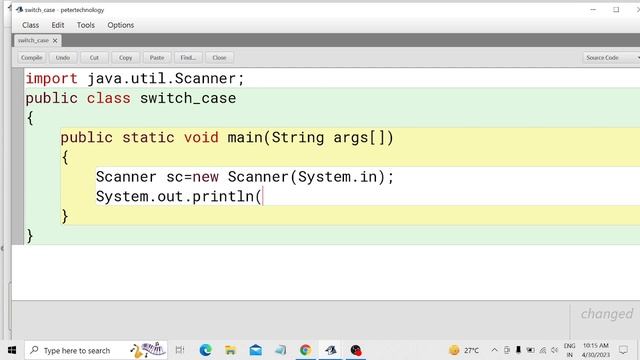Place cursor on 'import java.util.Scanner;' line
Image resolution: width=640 pixels, height=360 pixels.
[x=135, y=78]
